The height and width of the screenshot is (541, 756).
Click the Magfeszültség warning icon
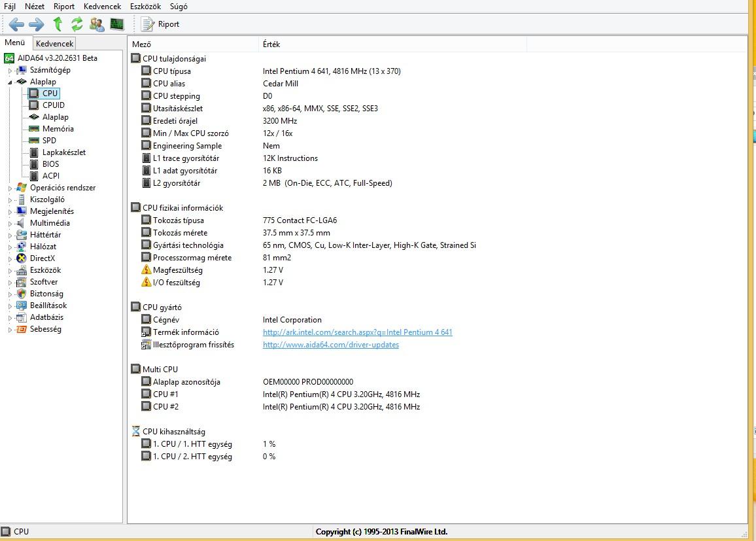coord(146,270)
